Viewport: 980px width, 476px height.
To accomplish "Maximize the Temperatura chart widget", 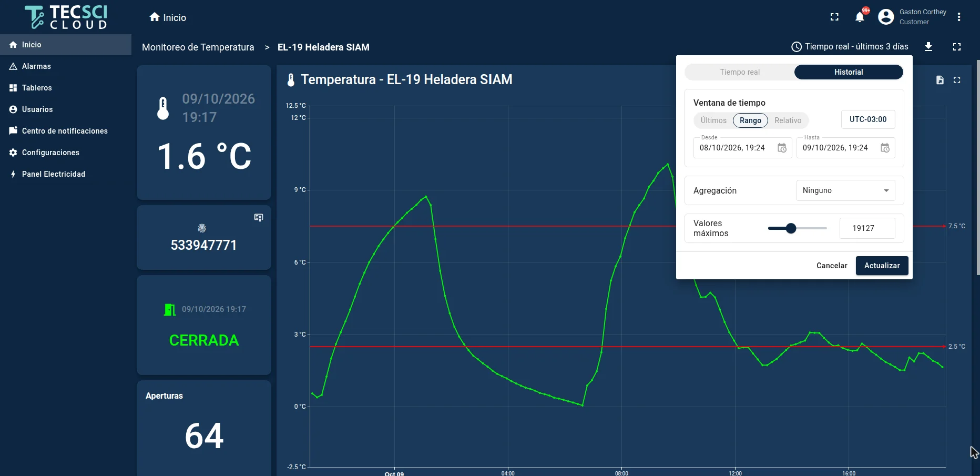I will coord(957,80).
